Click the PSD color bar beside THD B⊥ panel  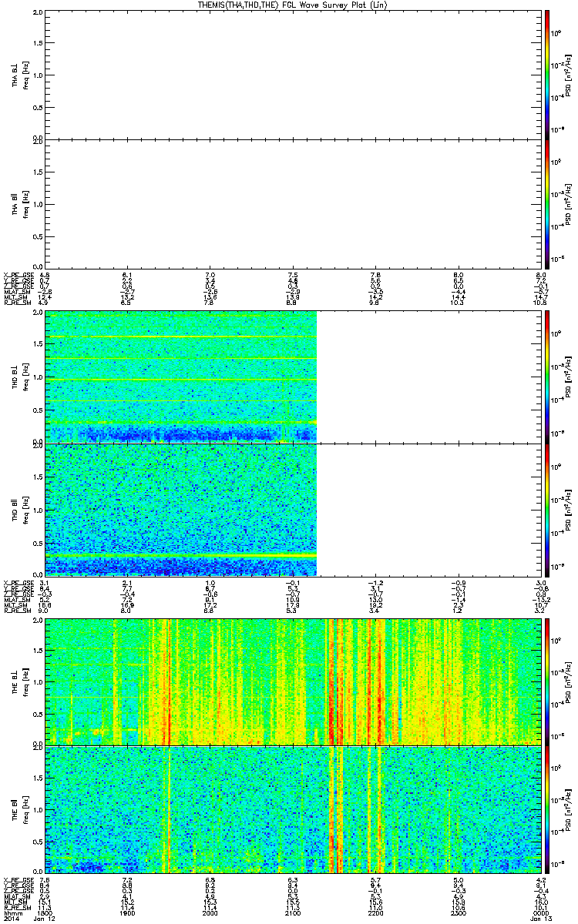(547, 377)
